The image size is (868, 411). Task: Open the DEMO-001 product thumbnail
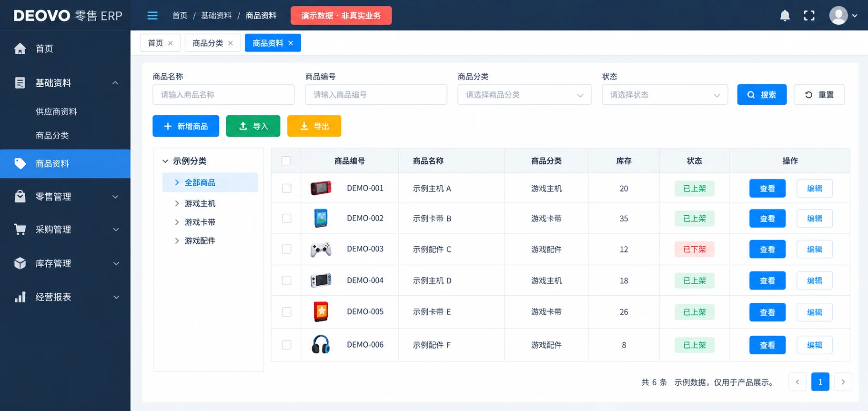tap(321, 188)
